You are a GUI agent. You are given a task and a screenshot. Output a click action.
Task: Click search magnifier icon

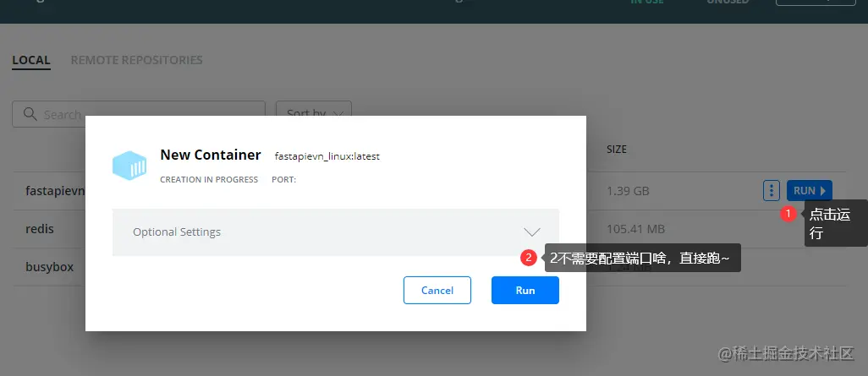coord(30,114)
